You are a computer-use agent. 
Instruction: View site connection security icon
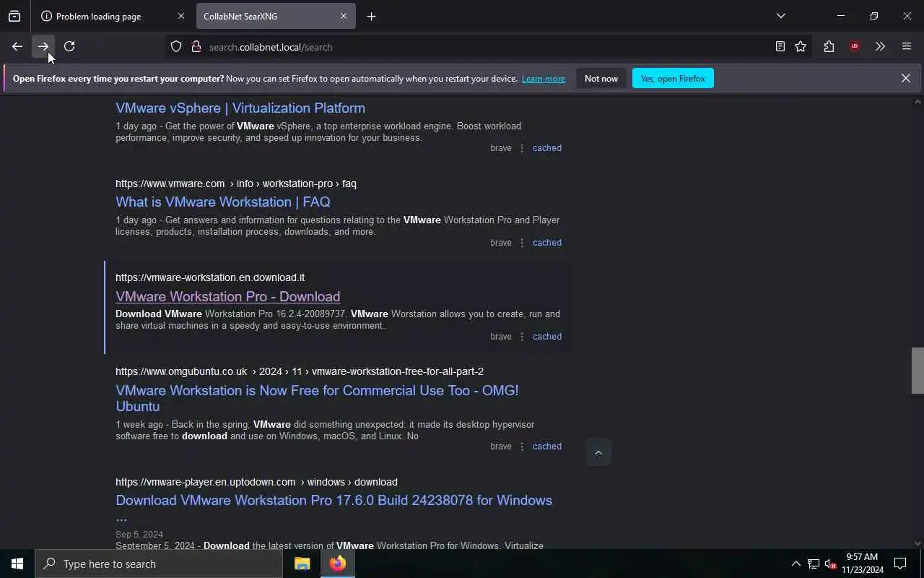(x=196, y=47)
